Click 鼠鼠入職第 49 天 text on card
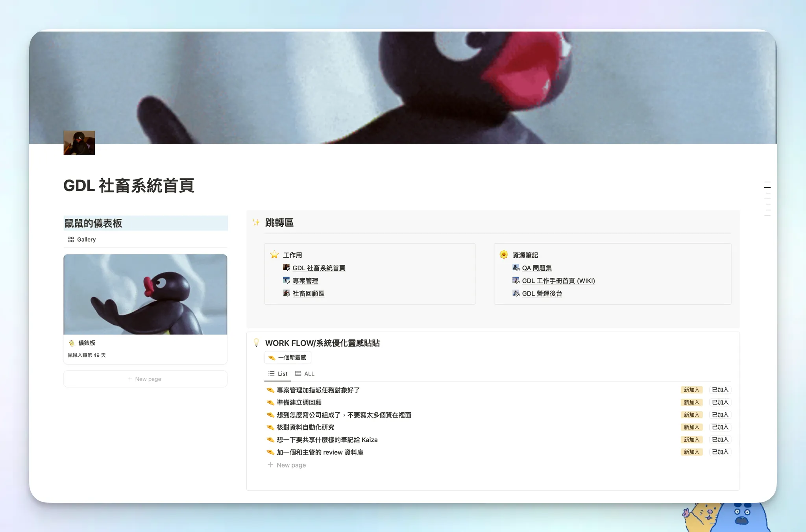The height and width of the screenshot is (532, 806). (87, 355)
